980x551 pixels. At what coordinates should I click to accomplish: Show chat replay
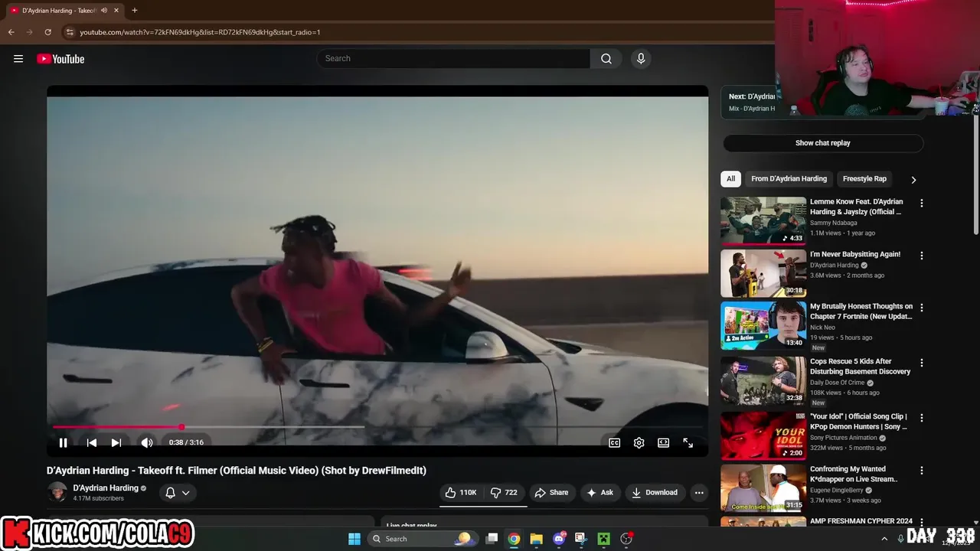point(822,143)
